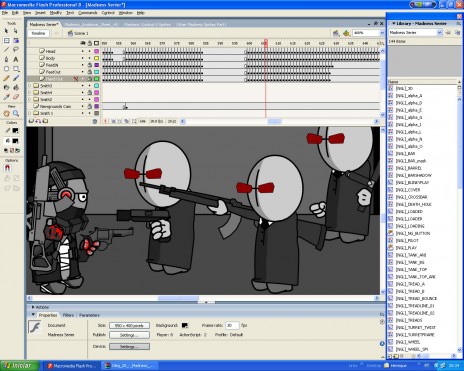Select the Eyedropper tool
This screenshot has width=464, height=371.
tap(6, 97)
